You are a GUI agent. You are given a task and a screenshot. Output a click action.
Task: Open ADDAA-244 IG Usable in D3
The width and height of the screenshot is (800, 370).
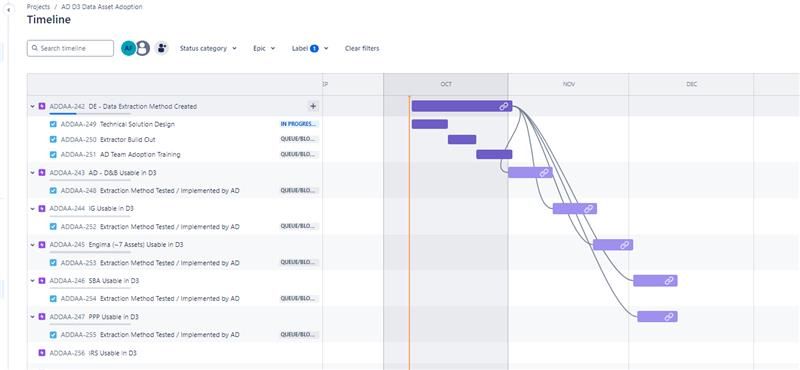tap(92, 209)
